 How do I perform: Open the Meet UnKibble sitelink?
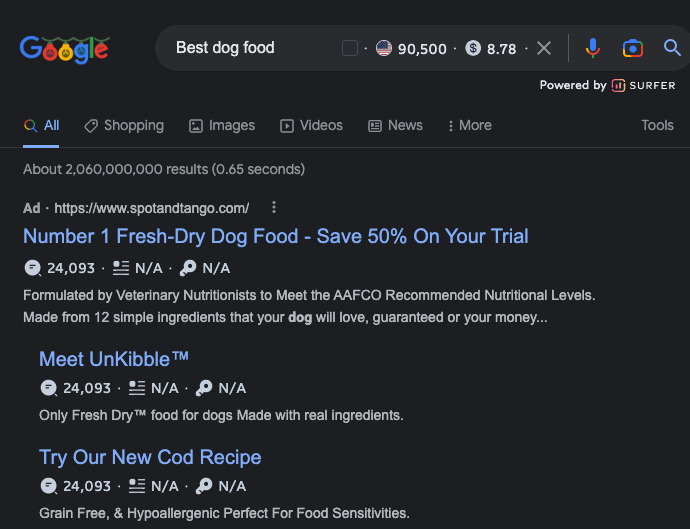coord(114,358)
